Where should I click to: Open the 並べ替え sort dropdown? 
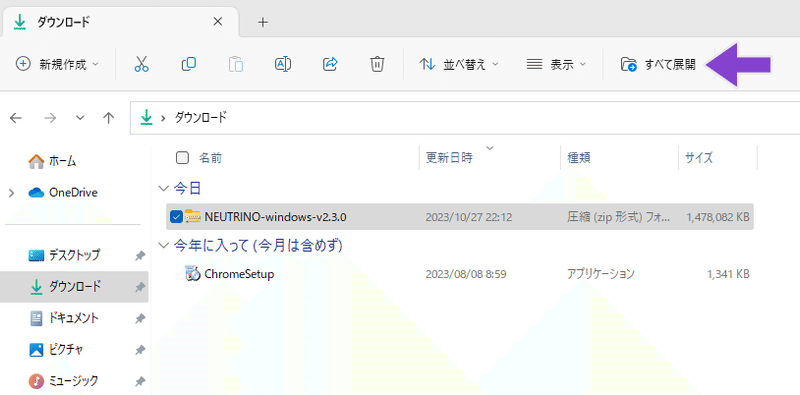[458, 64]
